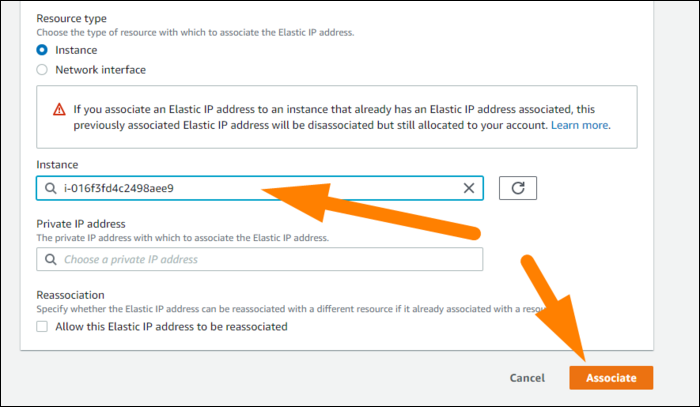Click the Reassociation heading label
This screenshot has width=700, height=407.
click(73, 296)
